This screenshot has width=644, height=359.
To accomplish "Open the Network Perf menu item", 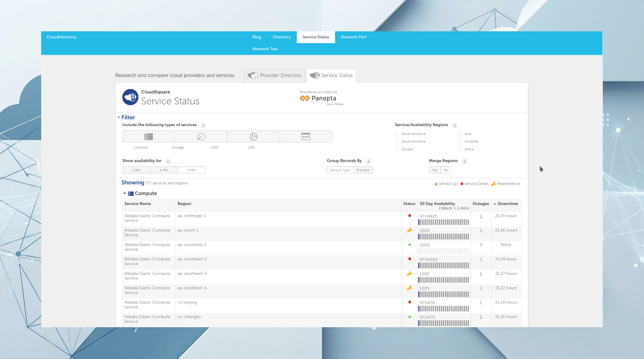I will 353,37.
